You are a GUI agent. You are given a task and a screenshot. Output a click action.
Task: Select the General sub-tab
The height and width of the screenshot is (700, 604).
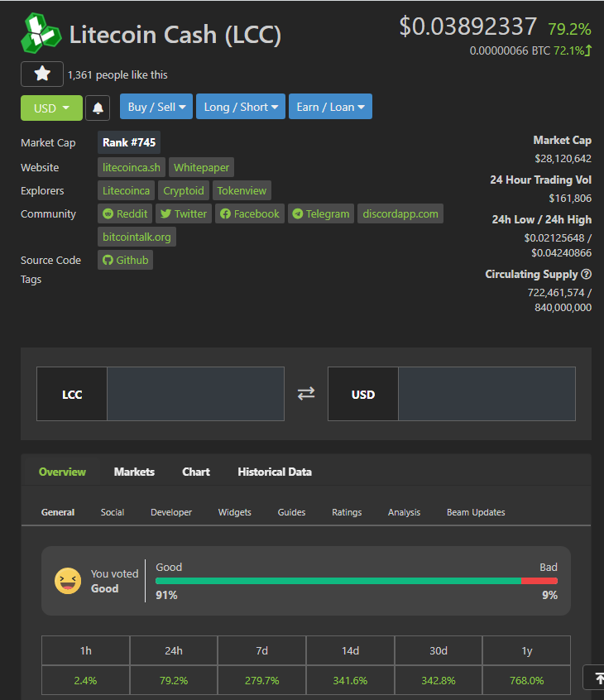coord(58,512)
